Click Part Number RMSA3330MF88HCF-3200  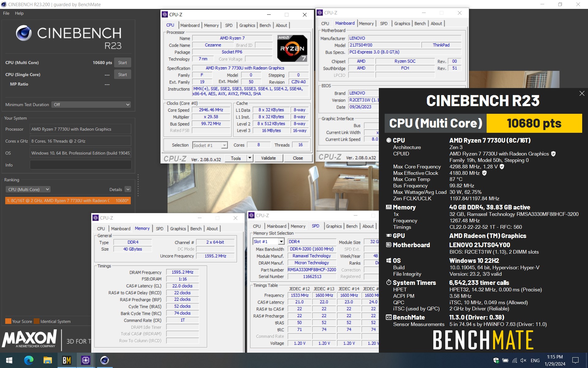pyautogui.click(x=312, y=270)
